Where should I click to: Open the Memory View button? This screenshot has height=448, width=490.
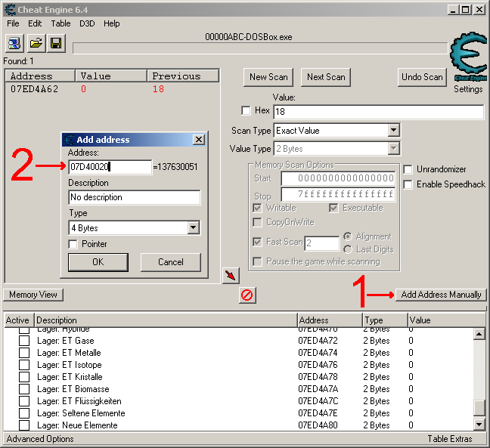(x=33, y=295)
